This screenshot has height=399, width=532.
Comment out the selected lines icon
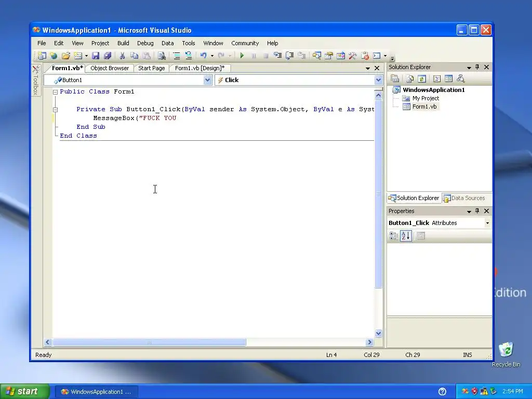pos(177,55)
